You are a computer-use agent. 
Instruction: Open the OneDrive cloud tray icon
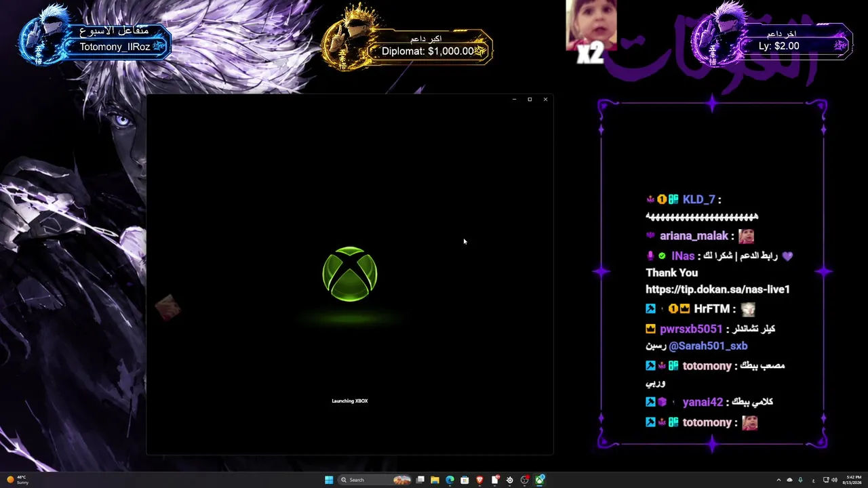pos(789,480)
